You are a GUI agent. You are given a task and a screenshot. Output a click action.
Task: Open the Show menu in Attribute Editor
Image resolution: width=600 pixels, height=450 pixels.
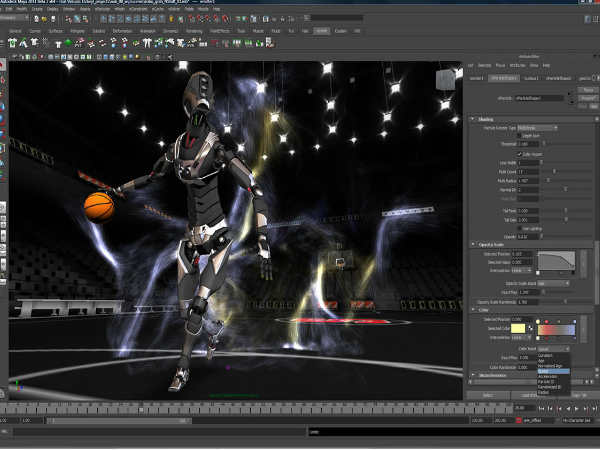(x=534, y=65)
